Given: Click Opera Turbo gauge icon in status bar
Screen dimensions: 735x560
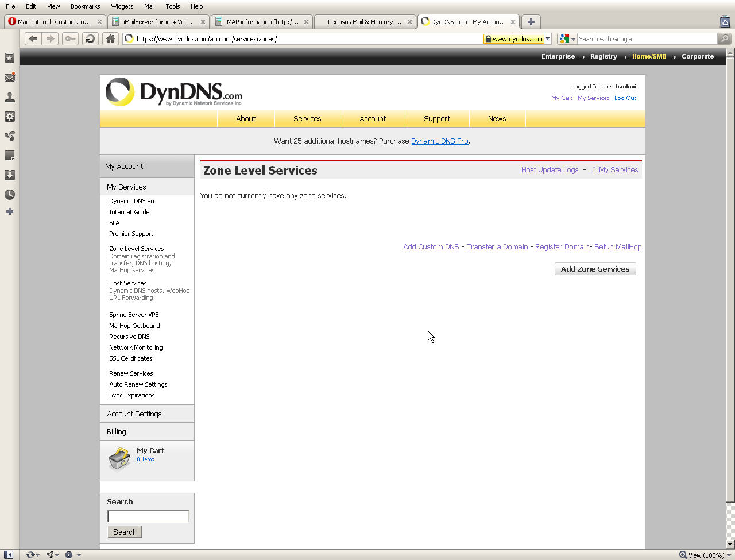Looking at the screenshot, I should tap(69, 555).
